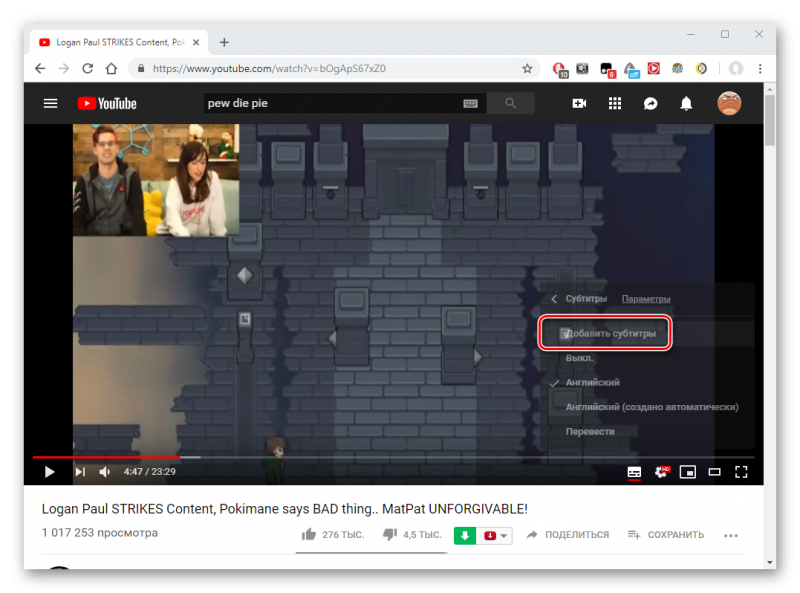Click the search magnifier button

[x=510, y=104]
